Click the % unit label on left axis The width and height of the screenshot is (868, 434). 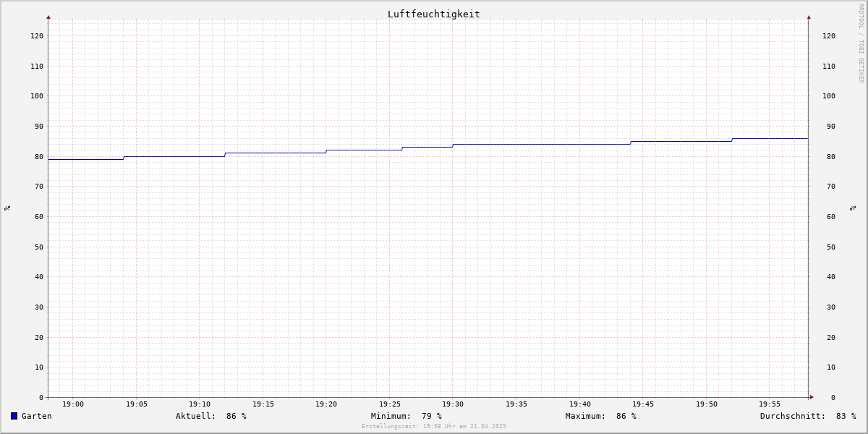pos(7,208)
